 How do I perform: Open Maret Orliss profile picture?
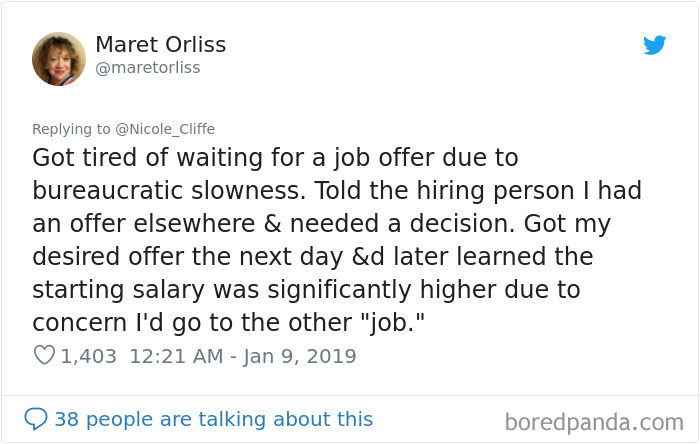tap(59, 59)
